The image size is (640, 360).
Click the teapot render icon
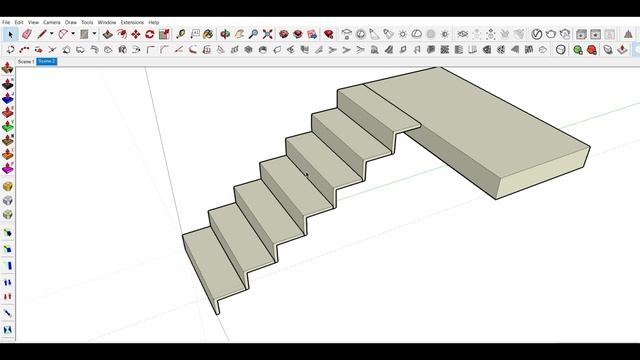point(551,34)
